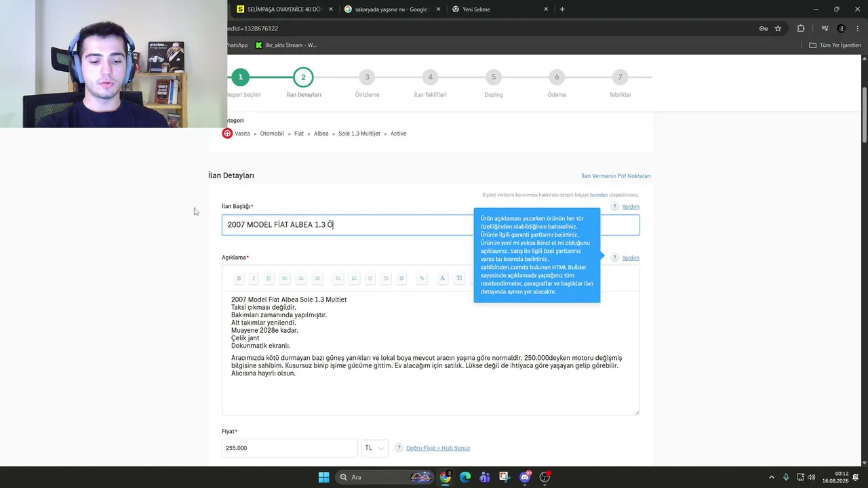Open the Windows Start menu
This screenshot has width=868, height=488.
point(323,477)
